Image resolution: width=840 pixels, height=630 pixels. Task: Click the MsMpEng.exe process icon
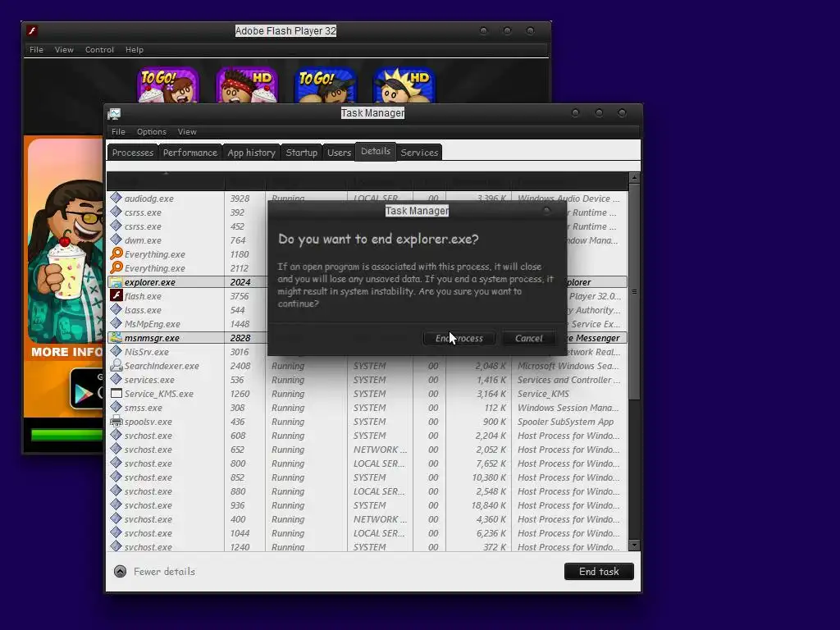116,323
